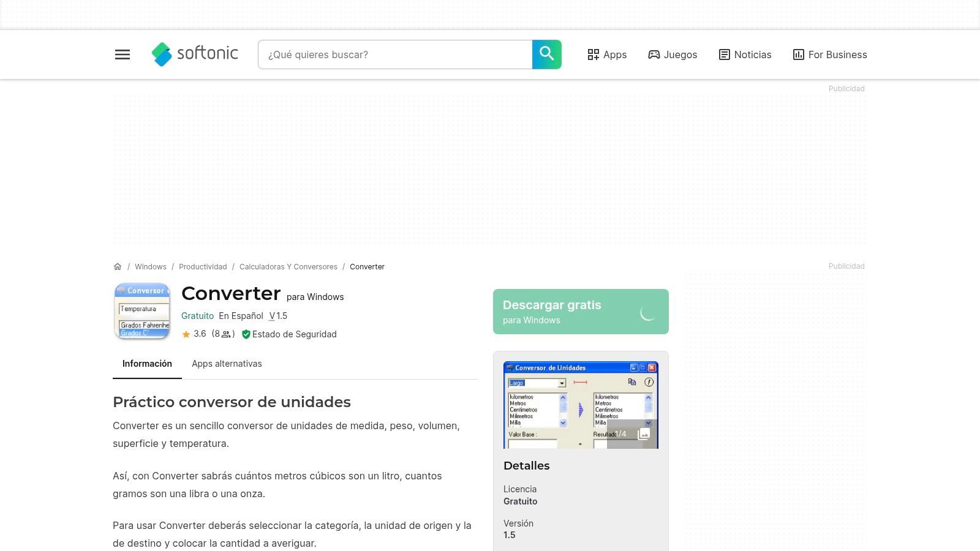980x551 pixels.
Task: Click the Versión 1.5 detail
Action: [518, 529]
